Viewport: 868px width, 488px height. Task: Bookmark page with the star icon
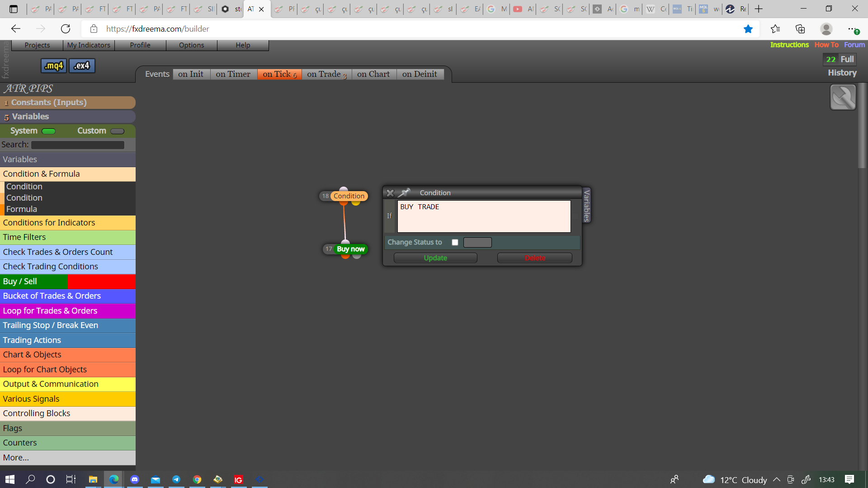[748, 29]
